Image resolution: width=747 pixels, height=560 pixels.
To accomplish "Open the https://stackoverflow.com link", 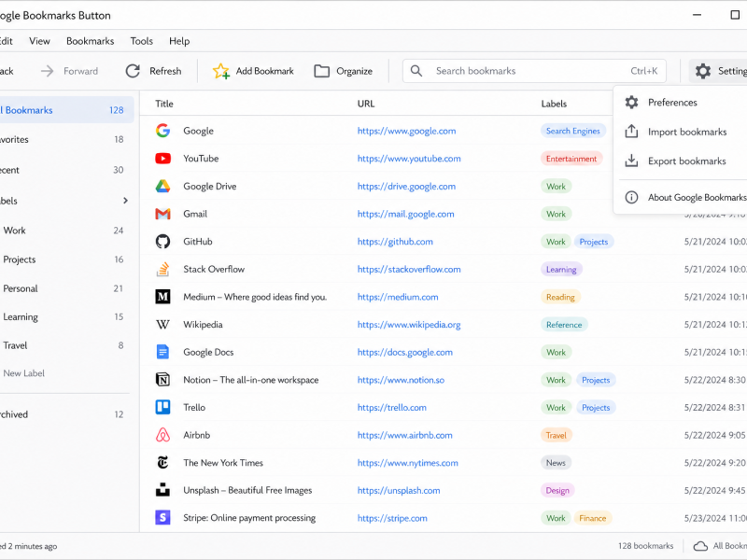I will tap(409, 269).
